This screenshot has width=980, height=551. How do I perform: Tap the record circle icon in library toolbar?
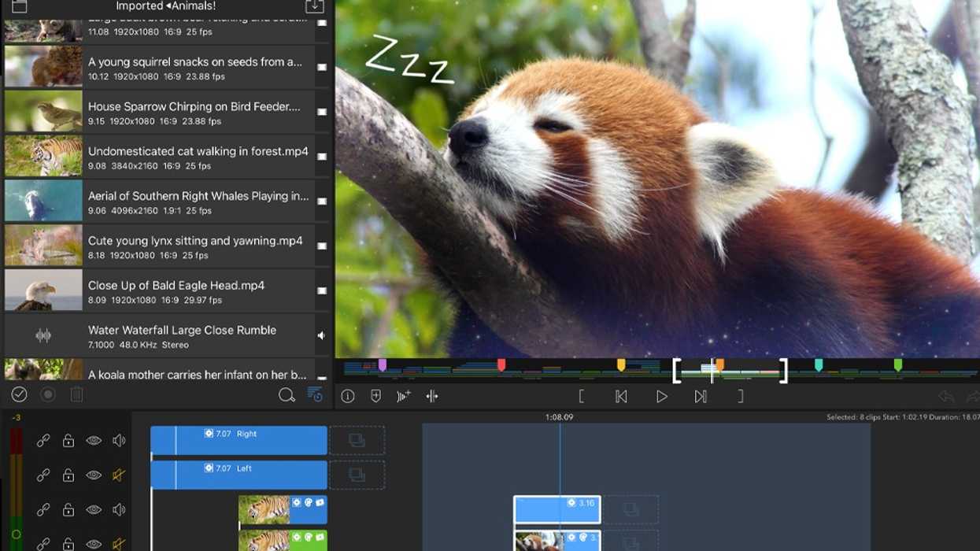point(48,394)
